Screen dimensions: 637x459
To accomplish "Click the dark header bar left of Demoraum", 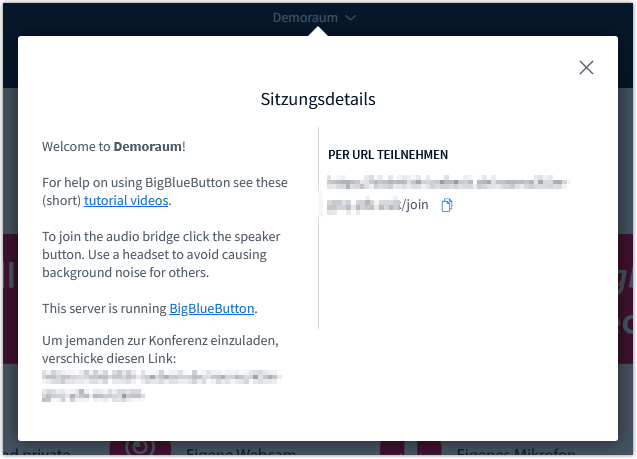I will (x=130, y=17).
